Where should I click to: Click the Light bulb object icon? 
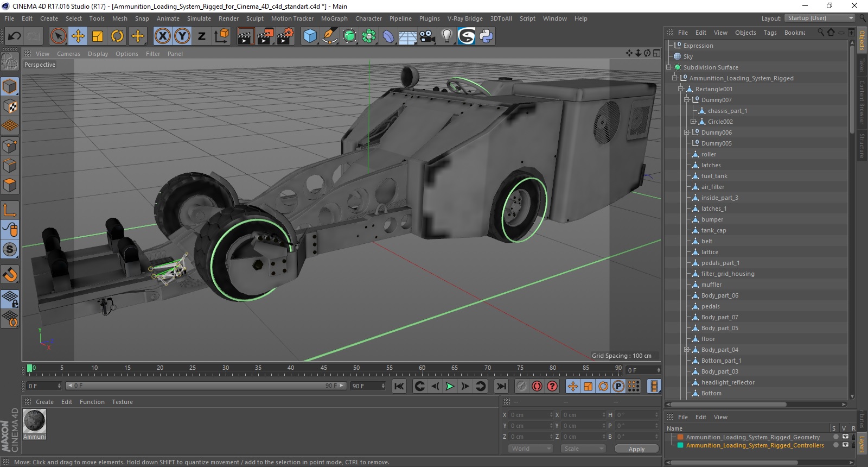pyautogui.click(x=446, y=36)
